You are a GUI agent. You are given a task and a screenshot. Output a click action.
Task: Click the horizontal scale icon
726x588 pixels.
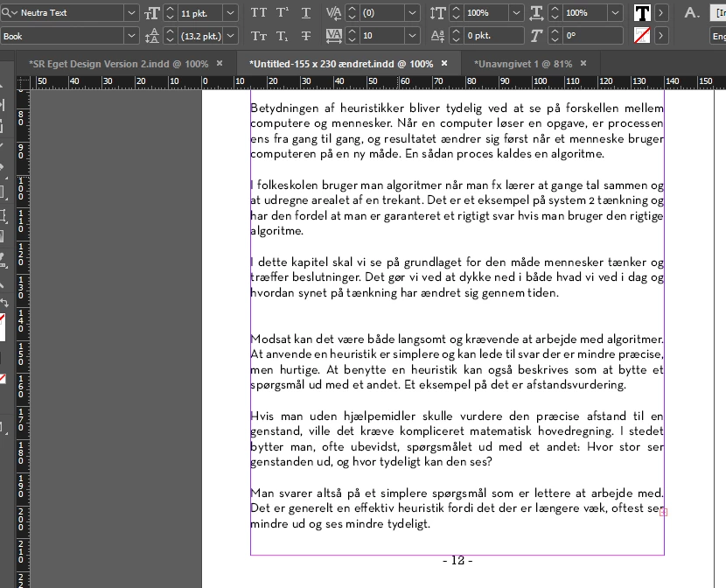pyautogui.click(x=536, y=13)
